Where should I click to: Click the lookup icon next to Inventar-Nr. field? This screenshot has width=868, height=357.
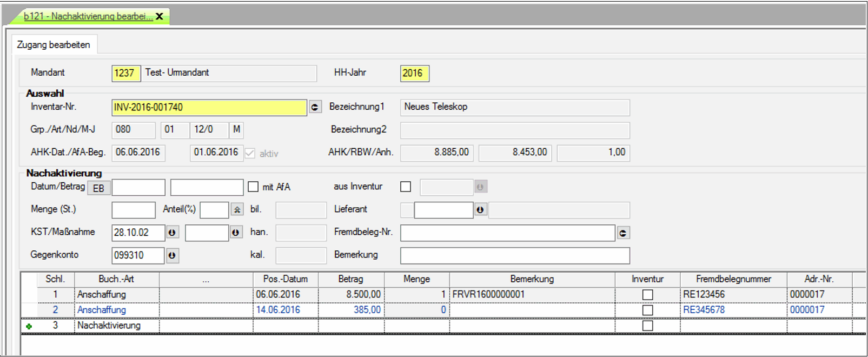click(x=315, y=108)
